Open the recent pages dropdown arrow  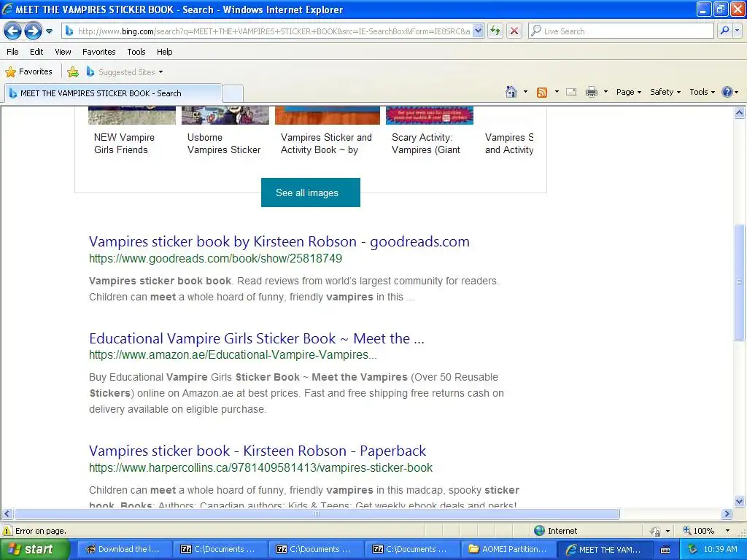pyautogui.click(x=49, y=31)
